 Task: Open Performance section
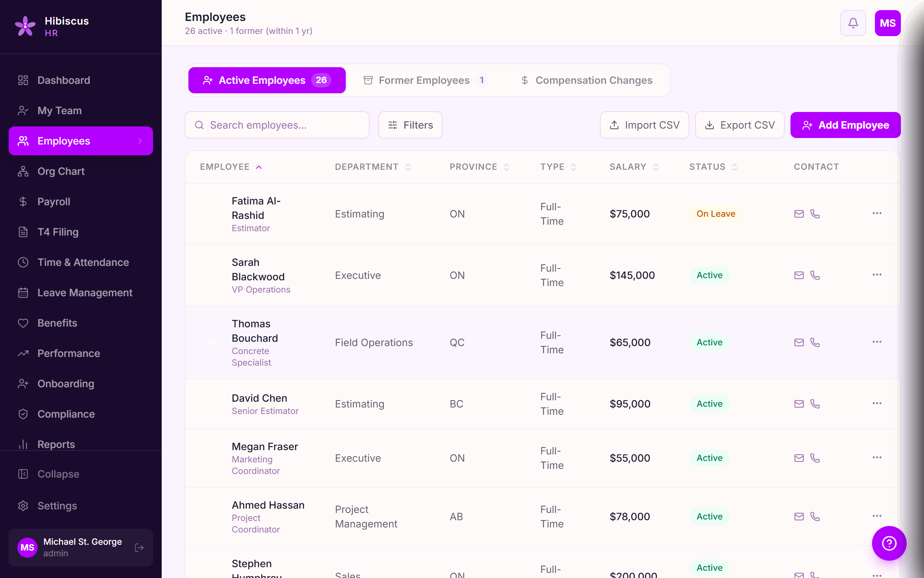pyautogui.click(x=80, y=353)
